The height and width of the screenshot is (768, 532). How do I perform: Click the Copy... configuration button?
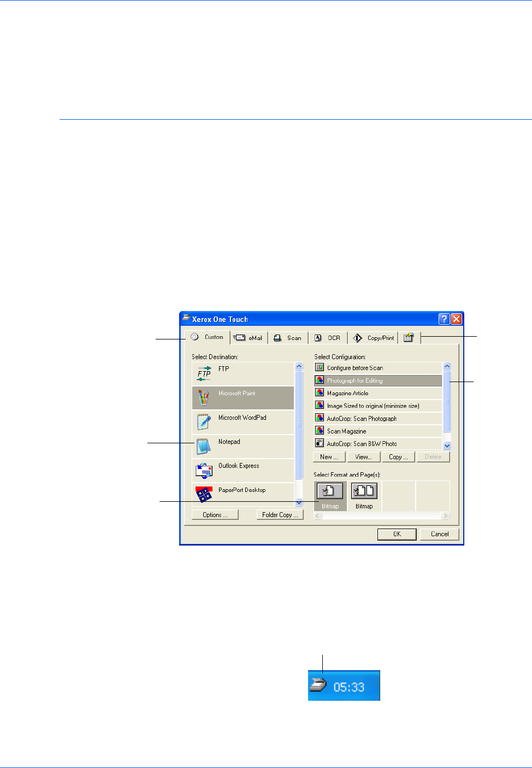(398, 457)
